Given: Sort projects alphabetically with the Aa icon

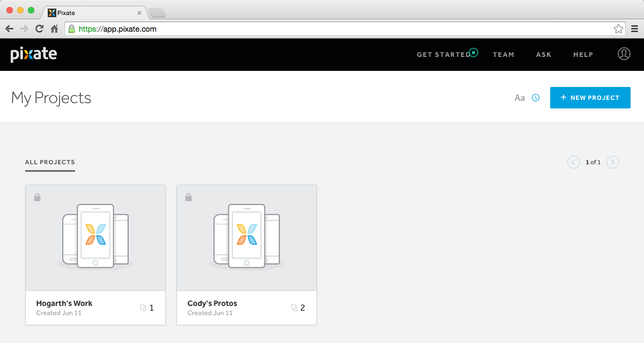Looking at the screenshot, I should pos(520,98).
